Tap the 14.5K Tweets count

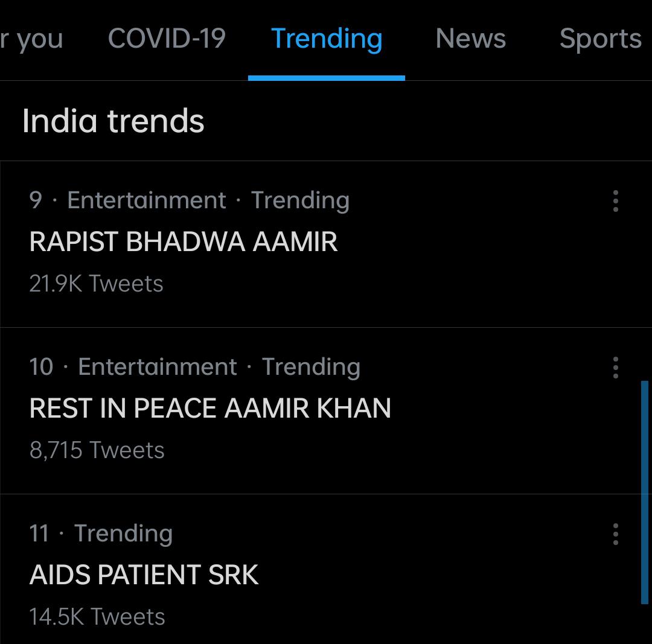click(97, 617)
